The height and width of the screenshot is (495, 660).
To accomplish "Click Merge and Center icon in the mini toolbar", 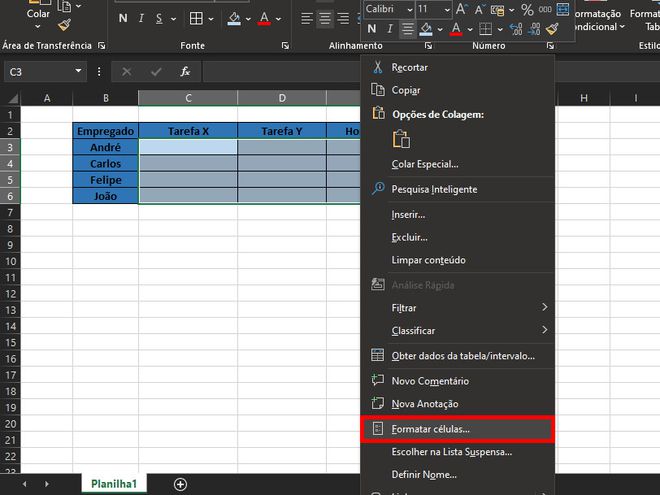I will (563, 9).
